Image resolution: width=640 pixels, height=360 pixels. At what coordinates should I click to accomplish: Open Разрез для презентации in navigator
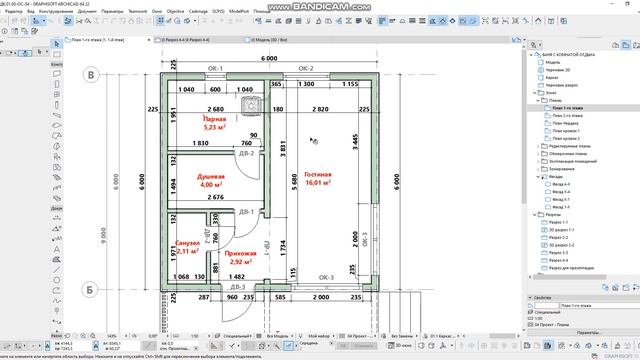(571, 268)
